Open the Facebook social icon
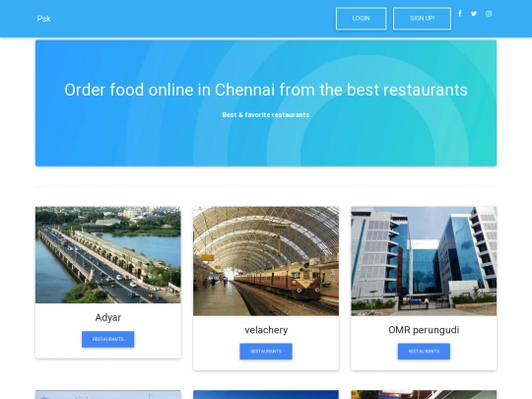The image size is (532, 399). click(x=460, y=14)
